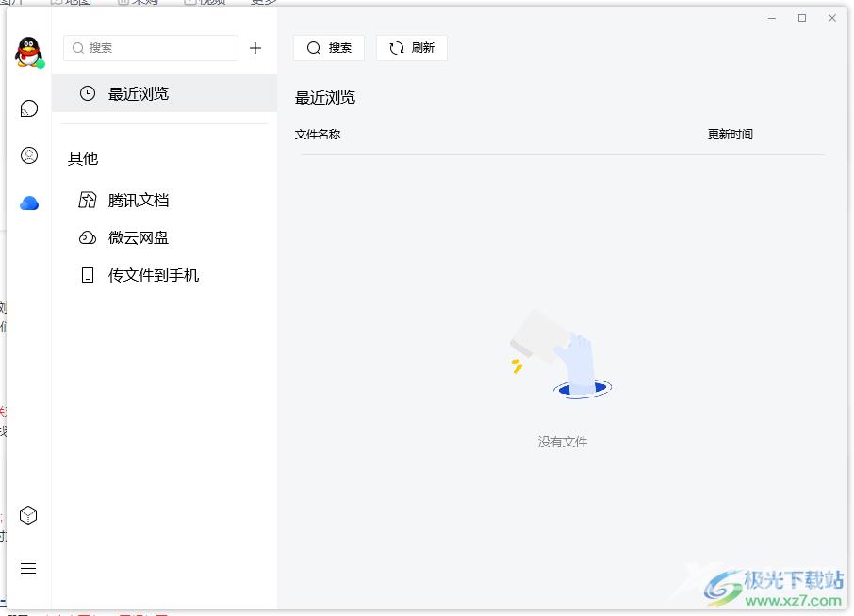Click the 刷新 refresh button
This screenshot has height=616, width=854.
coord(412,48)
